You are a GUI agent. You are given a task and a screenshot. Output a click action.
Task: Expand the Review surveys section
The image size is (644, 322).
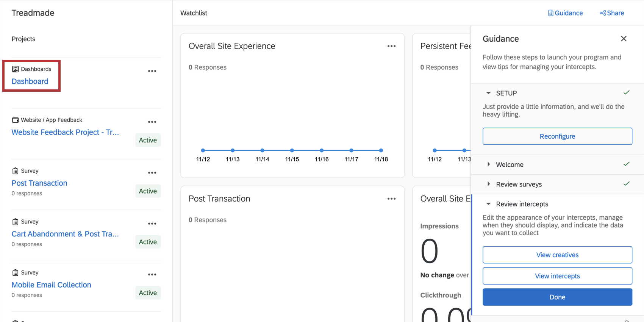[x=488, y=184]
